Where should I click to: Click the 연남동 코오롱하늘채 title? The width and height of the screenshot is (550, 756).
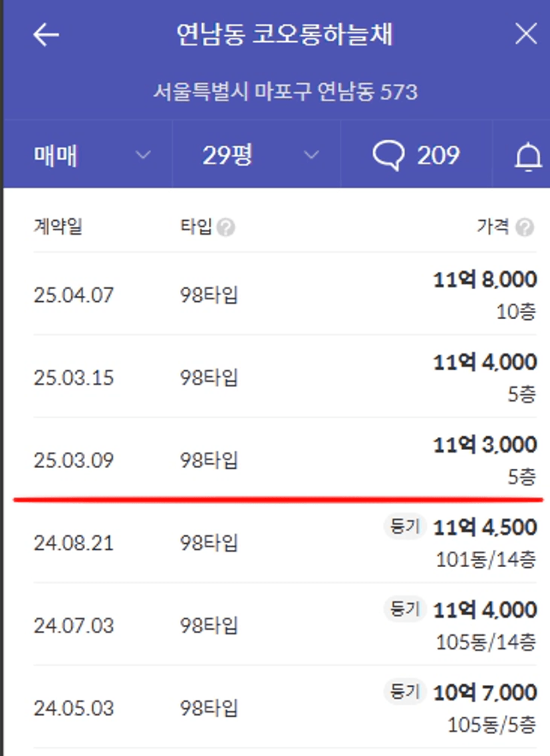point(284,35)
